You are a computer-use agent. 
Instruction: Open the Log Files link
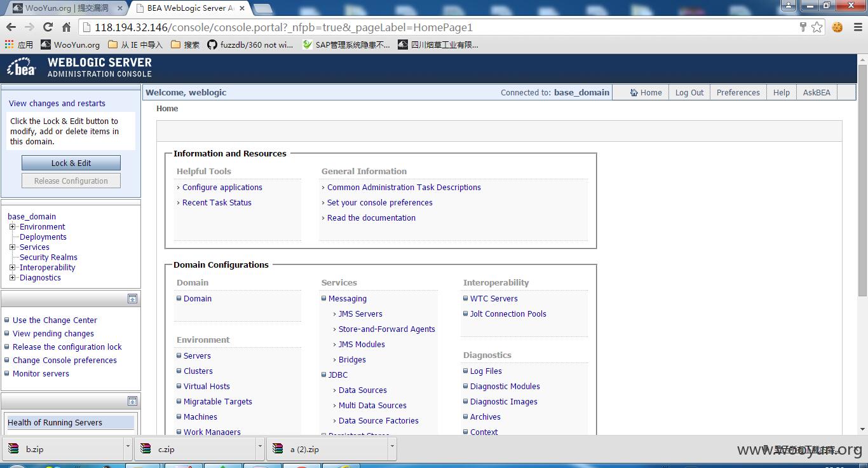(x=485, y=371)
